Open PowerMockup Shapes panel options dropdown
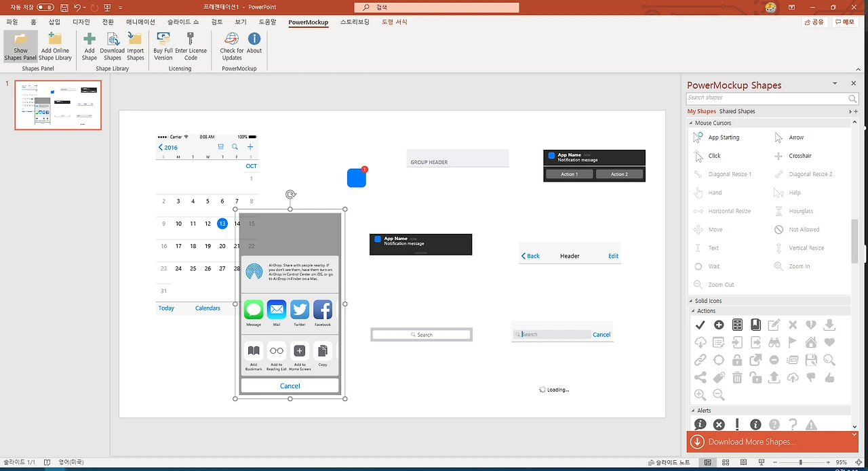Screen dimensions: 868x471 pos(835,83)
